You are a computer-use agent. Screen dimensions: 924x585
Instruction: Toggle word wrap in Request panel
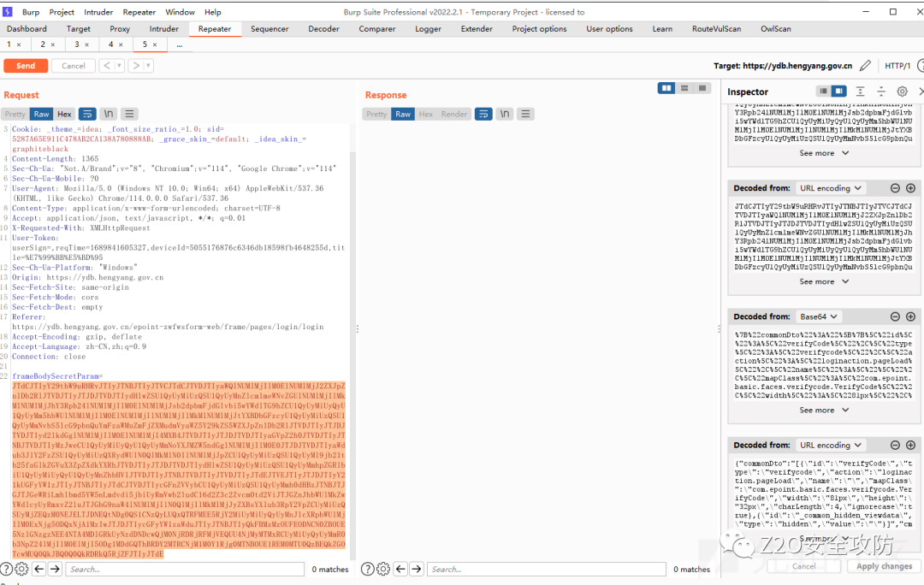87,115
